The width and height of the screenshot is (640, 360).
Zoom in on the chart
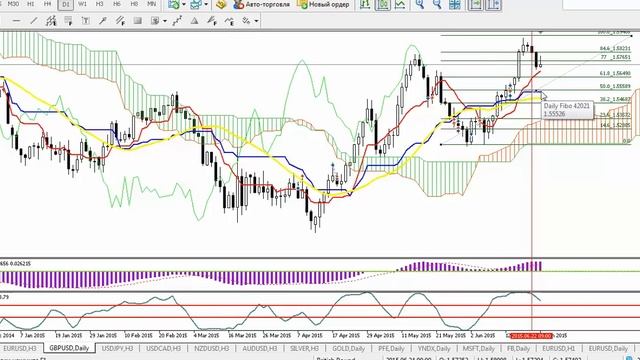click(x=420, y=4)
